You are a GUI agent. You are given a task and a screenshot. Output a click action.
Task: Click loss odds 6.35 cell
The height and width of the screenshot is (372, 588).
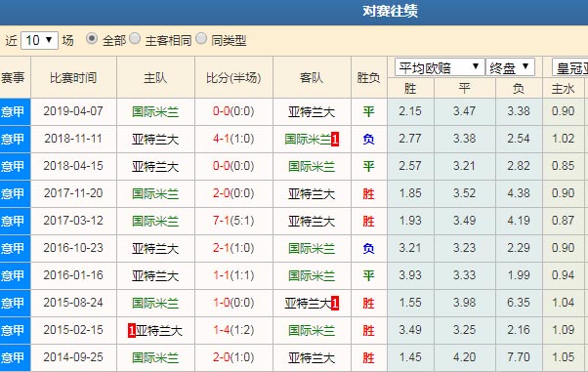[x=519, y=303]
